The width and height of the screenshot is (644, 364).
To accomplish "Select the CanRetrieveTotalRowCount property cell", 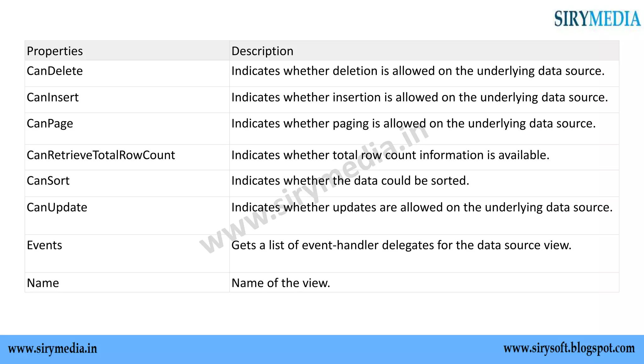I will [x=101, y=155].
